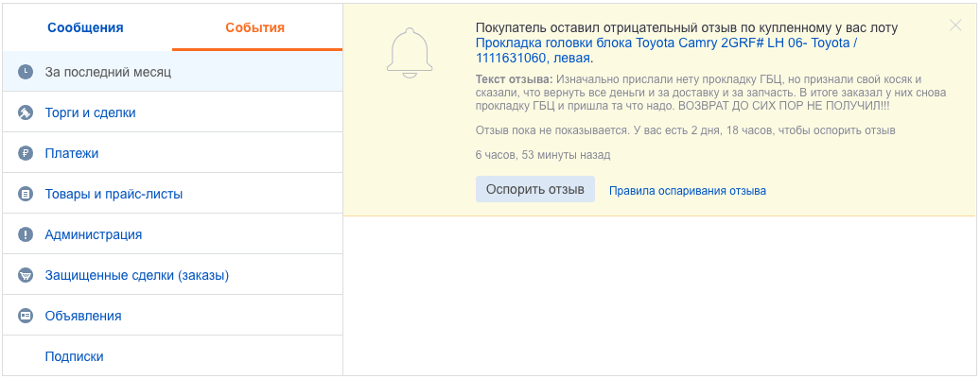Show Платежи events
The height and width of the screenshot is (379, 980).
pos(72,153)
